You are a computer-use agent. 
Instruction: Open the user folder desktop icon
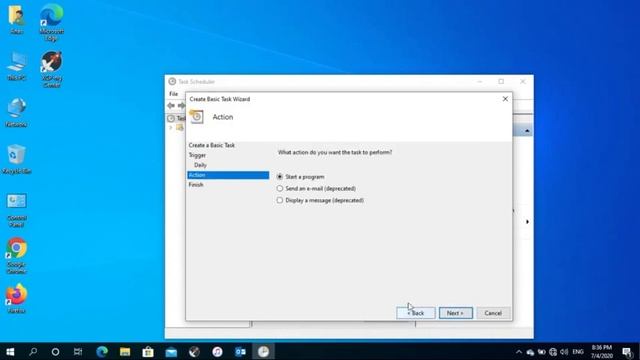16,19
